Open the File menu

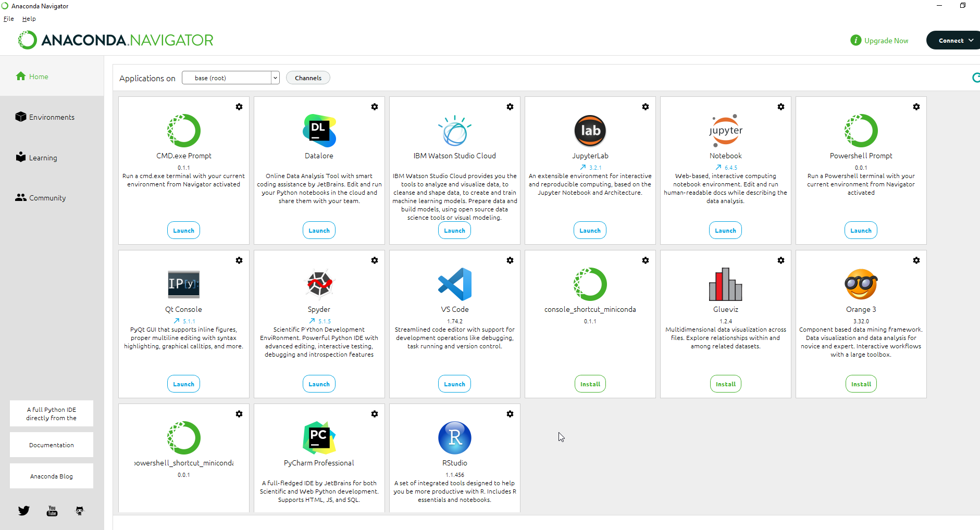point(9,19)
